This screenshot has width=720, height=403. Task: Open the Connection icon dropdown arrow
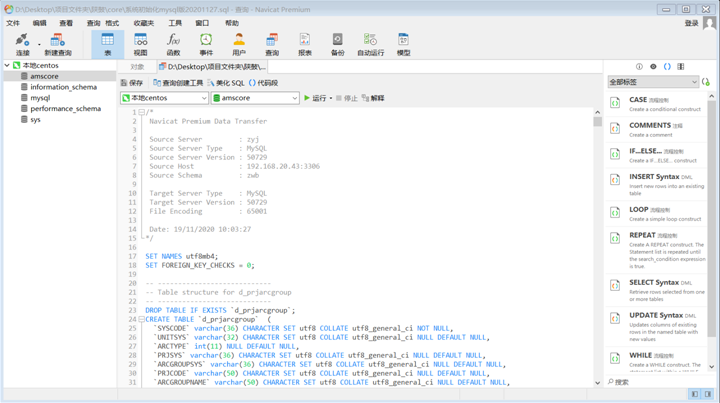click(x=39, y=45)
